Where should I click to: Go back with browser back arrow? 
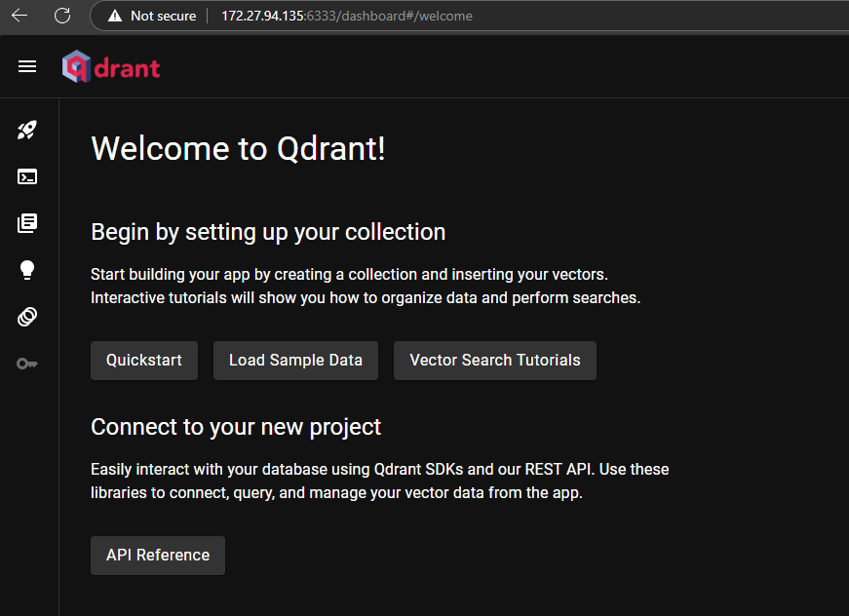(x=19, y=16)
